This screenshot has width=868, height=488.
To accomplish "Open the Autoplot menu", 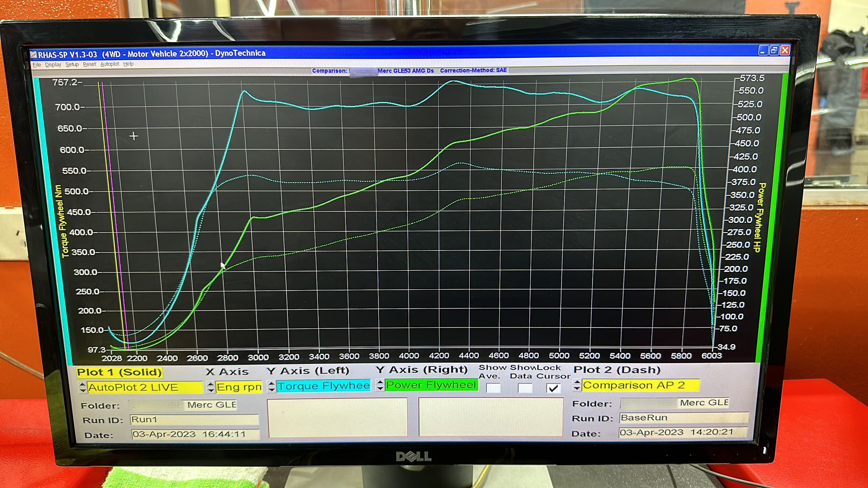I will coord(110,64).
